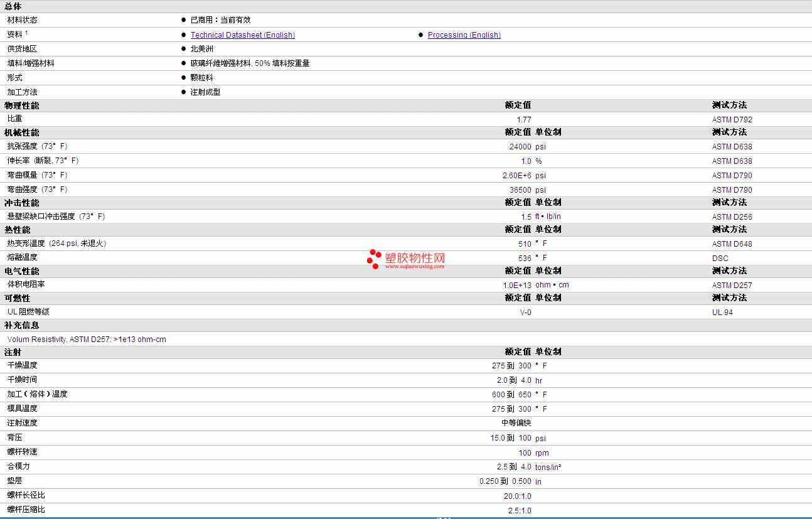Click the 600 到 650 value
Screen dimensions: 812x519
pyautogui.click(x=511, y=395)
